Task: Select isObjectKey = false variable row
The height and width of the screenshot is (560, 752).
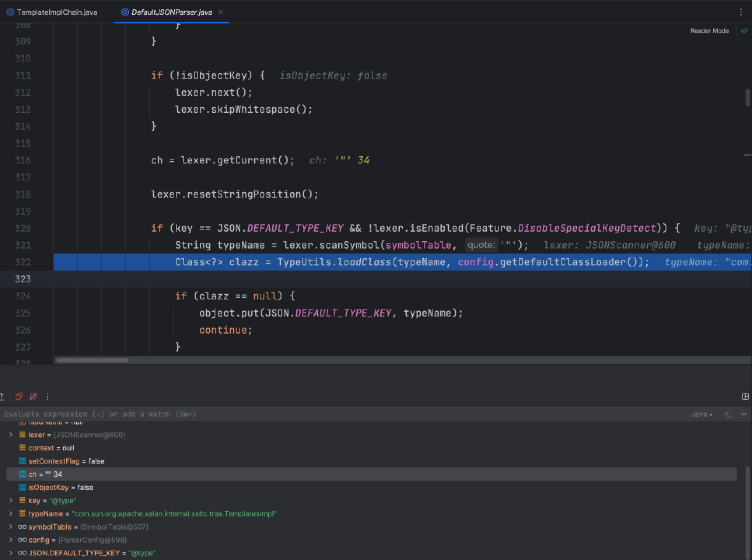Action: tap(372, 487)
